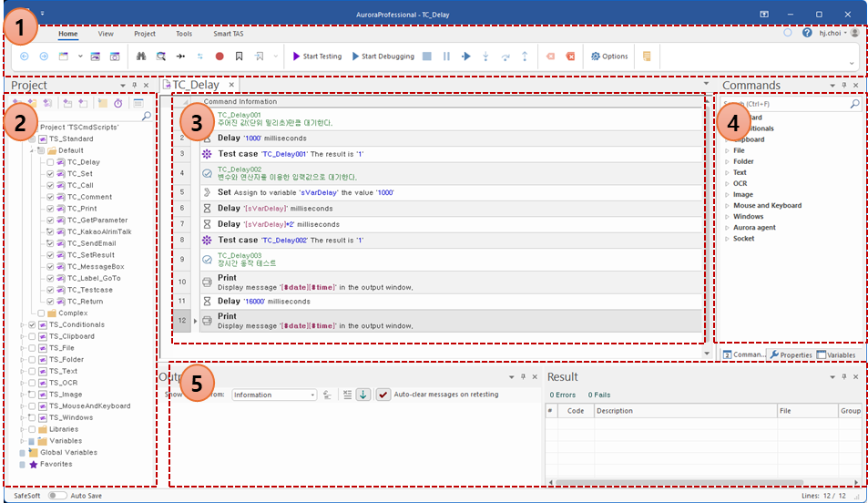Pin the Project panel

(x=135, y=86)
